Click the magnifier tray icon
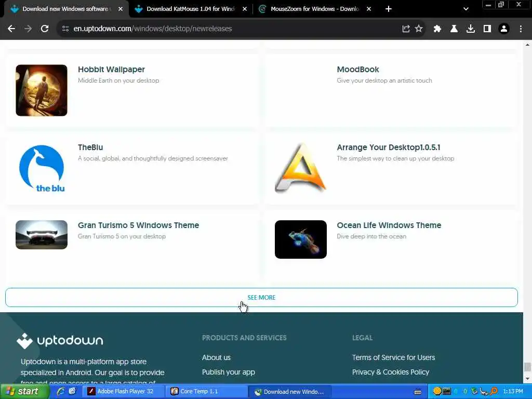This screenshot has height=399, width=532. (494, 391)
